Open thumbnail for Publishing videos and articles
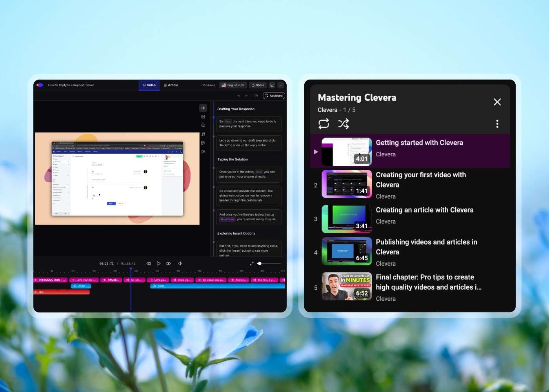Image resolution: width=549 pixels, height=392 pixels. [x=347, y=251]
